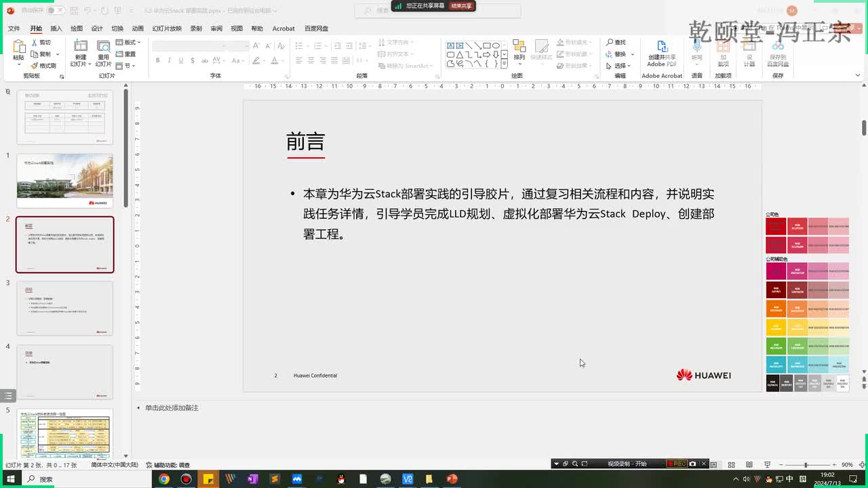Turn on the AutoSave (自动保存) switch

[56, 10]
